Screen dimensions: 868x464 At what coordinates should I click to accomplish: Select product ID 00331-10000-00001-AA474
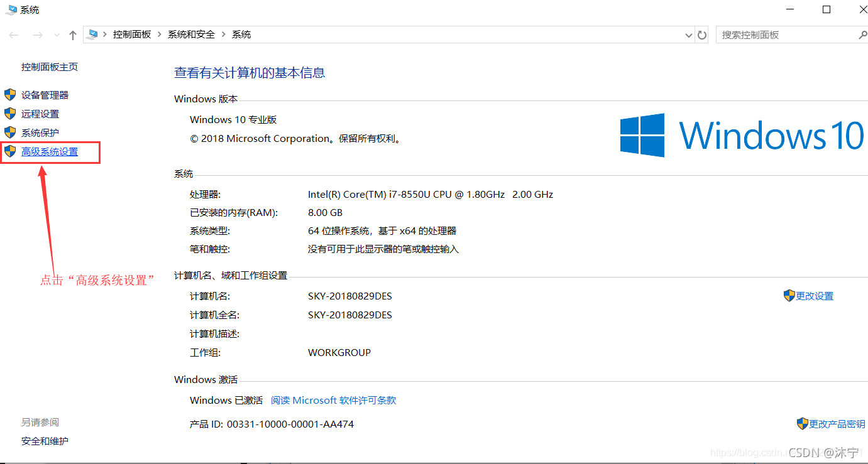[290, 424]
